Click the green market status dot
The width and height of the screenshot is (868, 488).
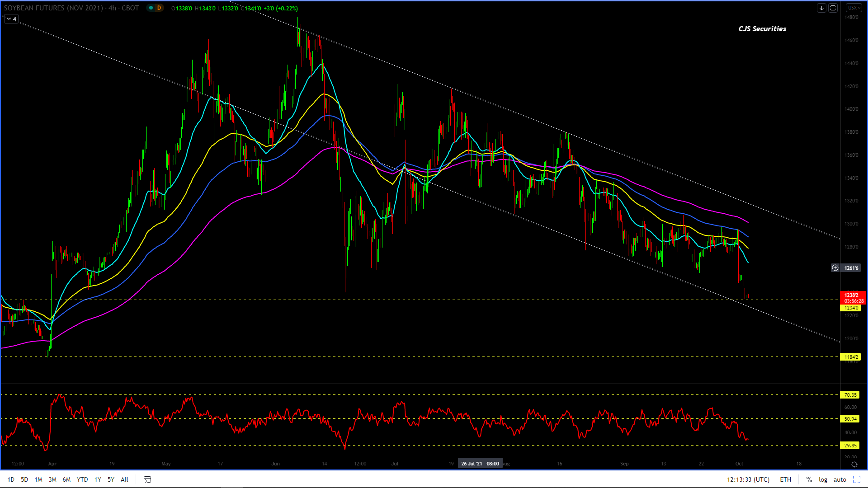(151, 8)
